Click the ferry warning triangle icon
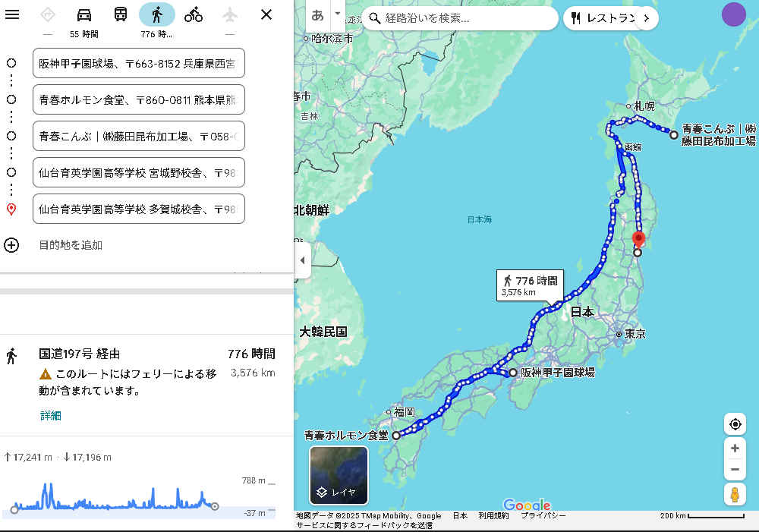Viewport: 759px width, 532px height. coord(45,373)
